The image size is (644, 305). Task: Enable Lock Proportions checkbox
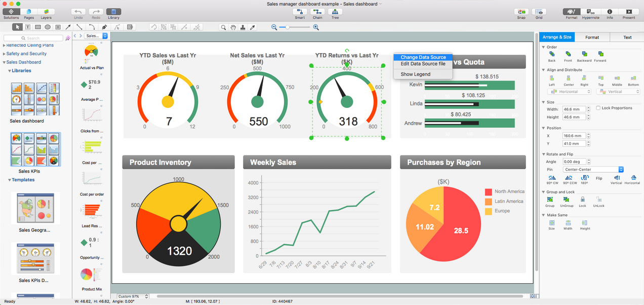598,108
